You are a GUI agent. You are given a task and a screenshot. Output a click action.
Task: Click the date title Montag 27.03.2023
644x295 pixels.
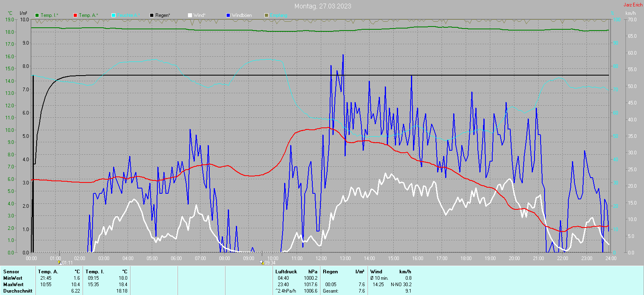[322, 6]
